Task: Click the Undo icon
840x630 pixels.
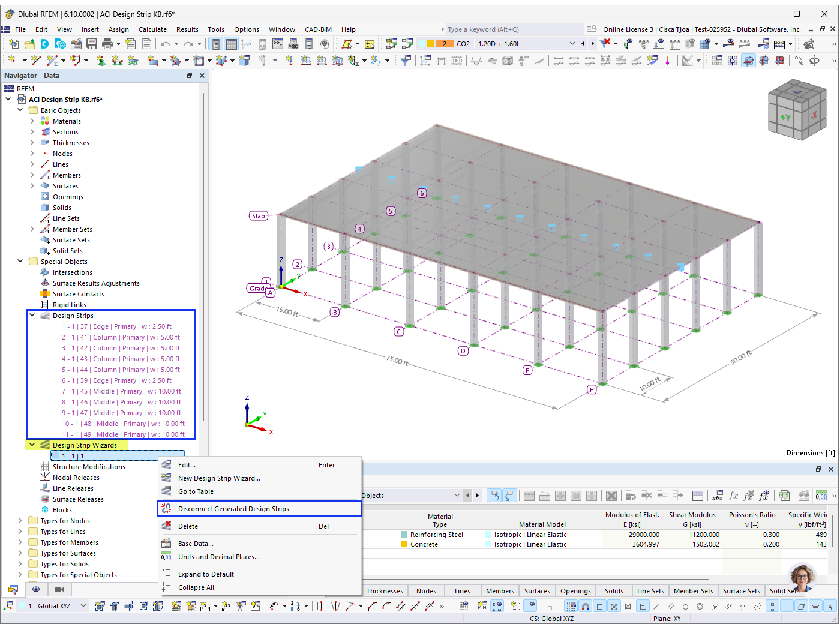Action: 165,43
